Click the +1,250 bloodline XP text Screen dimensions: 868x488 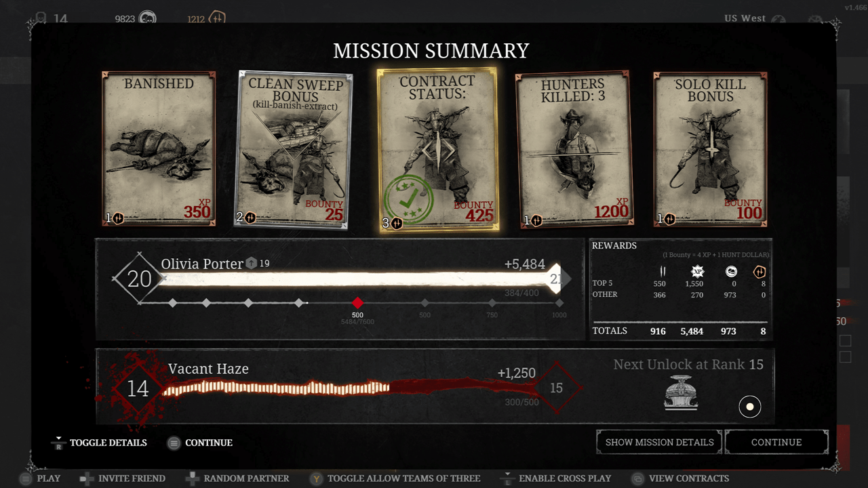[x=516, y=373]
